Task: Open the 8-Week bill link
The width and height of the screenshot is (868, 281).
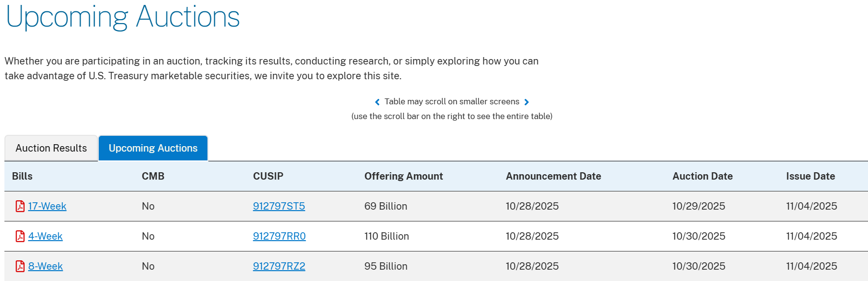Action: coord(45,266)
